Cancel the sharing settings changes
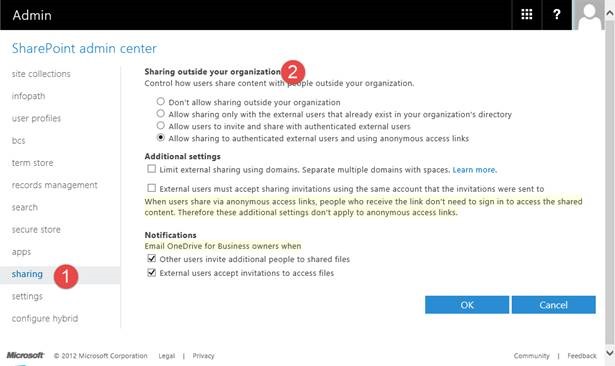 pos(553,305)
